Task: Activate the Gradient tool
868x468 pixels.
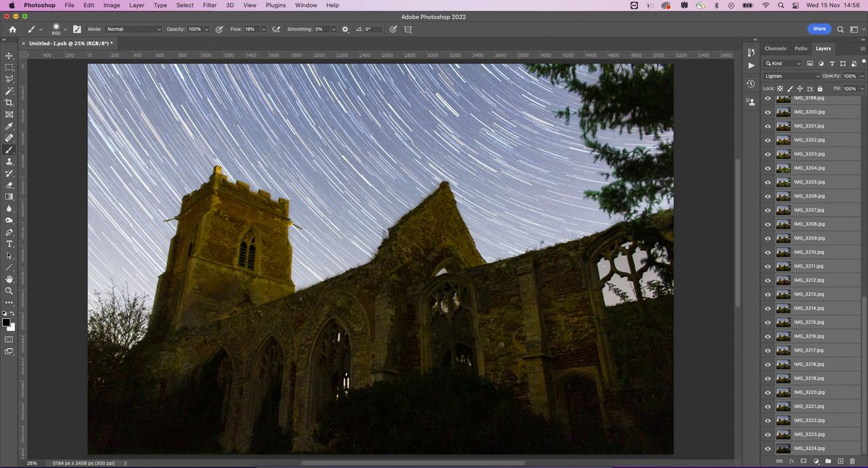Action: tap(9, 197)
